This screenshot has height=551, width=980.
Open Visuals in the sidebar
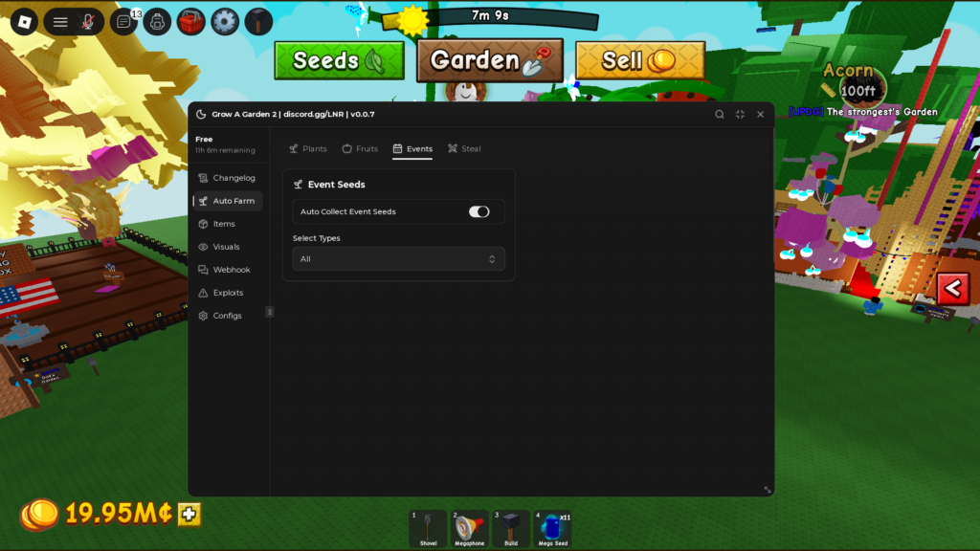[x=228, y=247]
